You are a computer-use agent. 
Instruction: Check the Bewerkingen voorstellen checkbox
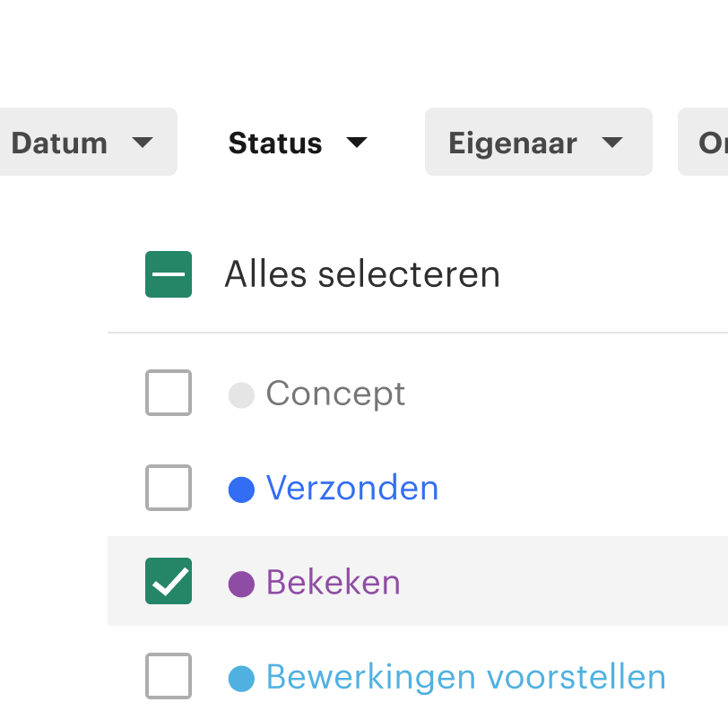point(169,676)
